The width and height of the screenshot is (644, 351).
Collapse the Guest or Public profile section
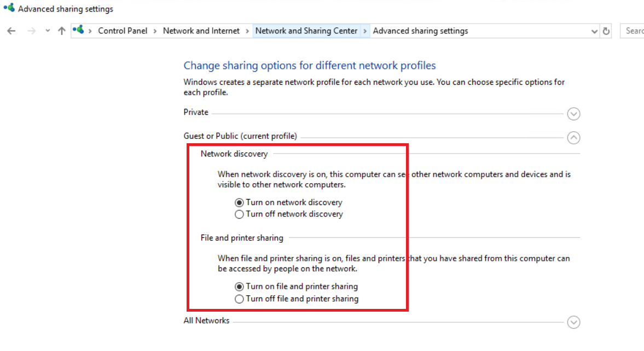[574, 138]
